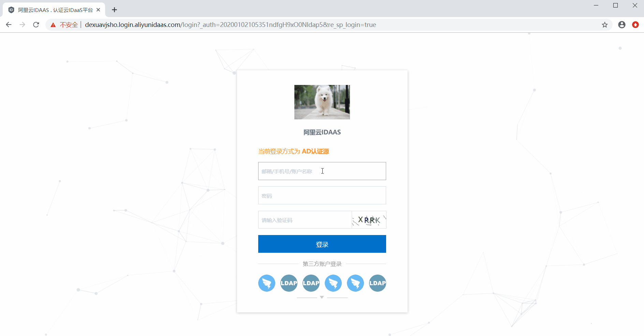Click the second LDAP login icon
Screen dimensions: 644x336
311,283
